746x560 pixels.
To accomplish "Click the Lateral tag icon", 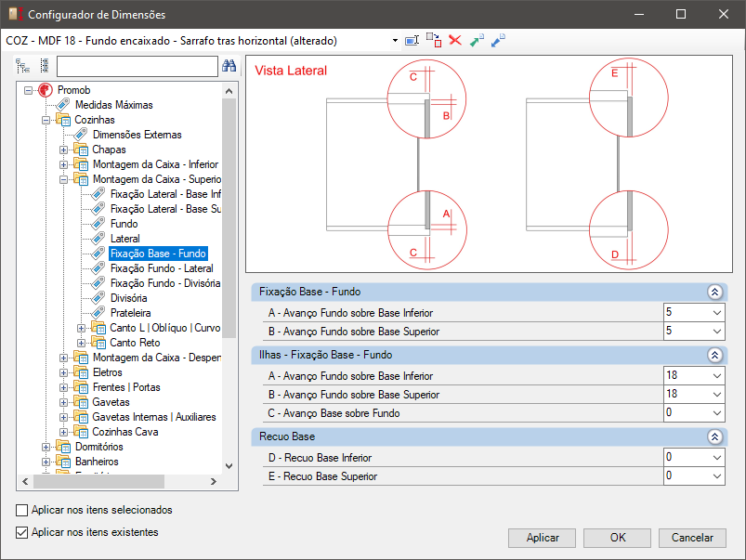I will [98, 239].
